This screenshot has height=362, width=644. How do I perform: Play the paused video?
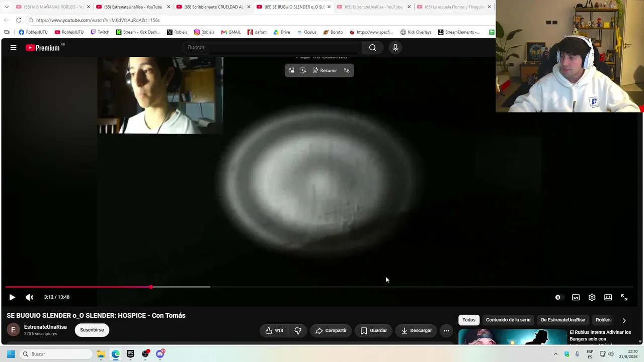point(12,297)
